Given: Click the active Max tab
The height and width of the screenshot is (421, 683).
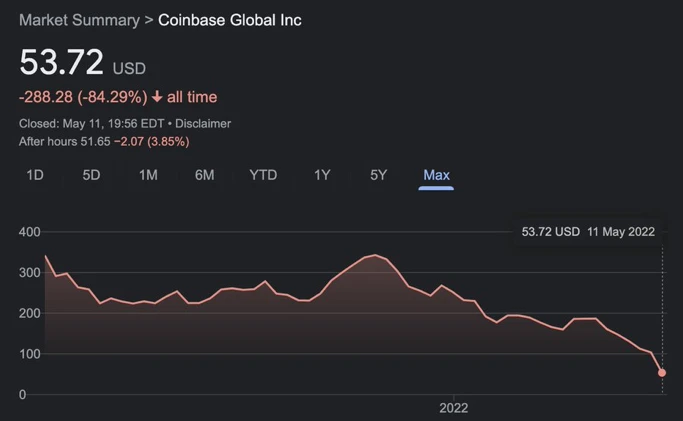Looking at the screenshot, I should pyautogui.click(x=436, y=175).
